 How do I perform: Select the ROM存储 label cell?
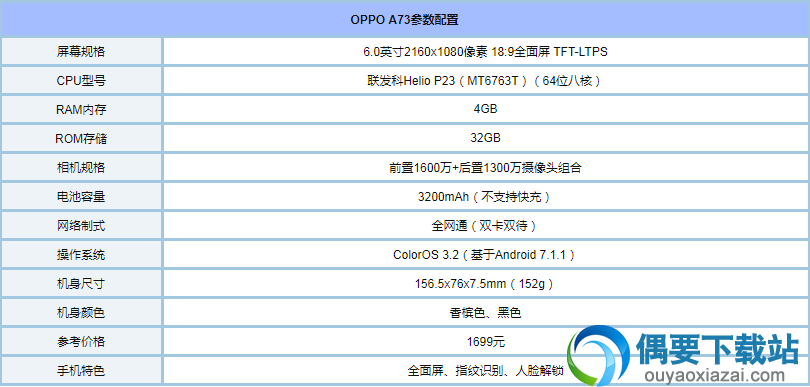coord(82,138)
